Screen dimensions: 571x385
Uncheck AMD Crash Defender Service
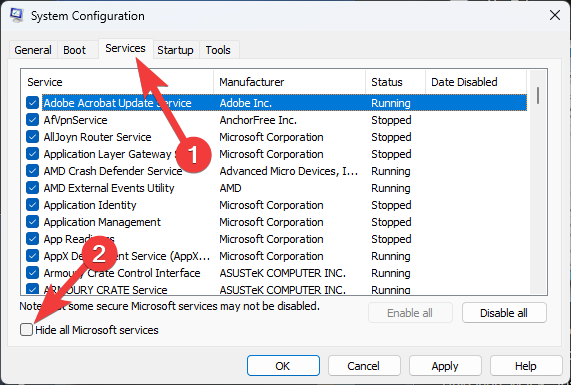point(32,171)
